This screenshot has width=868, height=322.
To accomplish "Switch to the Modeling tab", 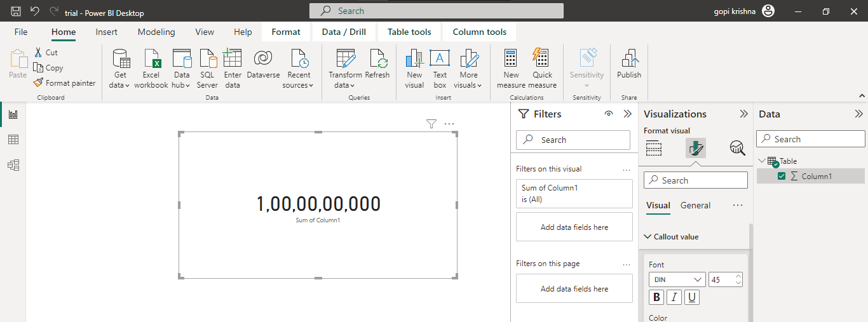I will click(156, 32).
